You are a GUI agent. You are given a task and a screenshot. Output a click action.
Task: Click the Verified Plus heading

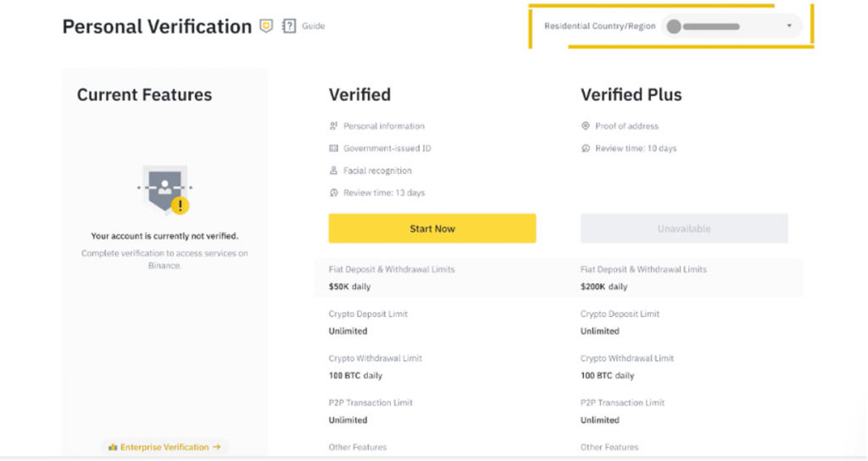(x=631, y=95)
